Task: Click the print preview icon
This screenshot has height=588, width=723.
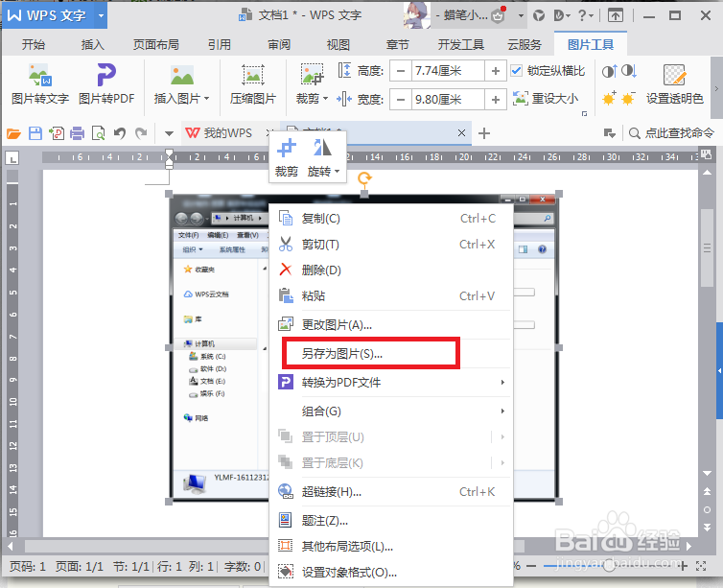Action: click(x=98, y=133)
